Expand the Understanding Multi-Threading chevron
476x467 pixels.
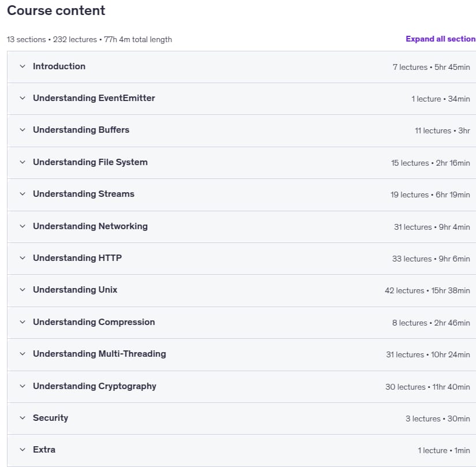pos(23,354)
